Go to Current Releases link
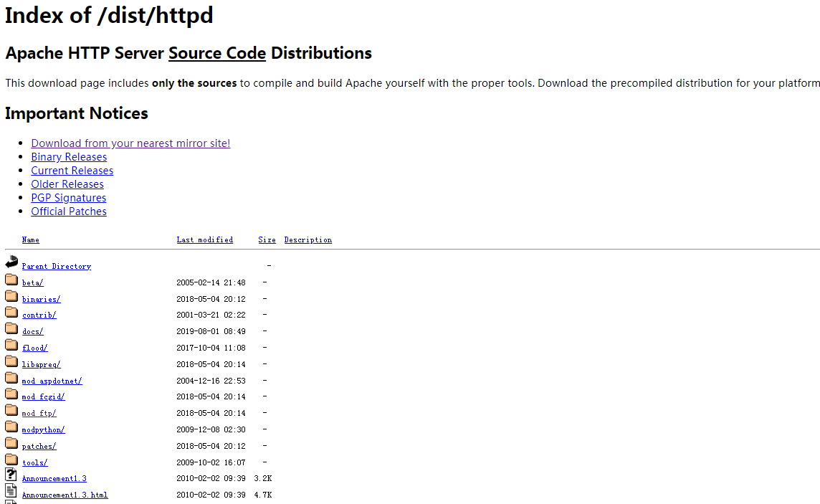This screenshot has height=504, width=820. coord(72,171)
